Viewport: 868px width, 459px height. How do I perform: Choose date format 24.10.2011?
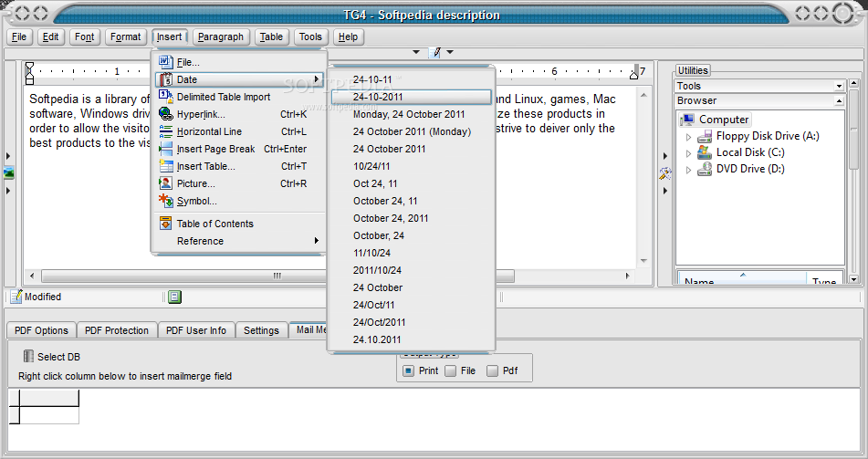point(411,339)
